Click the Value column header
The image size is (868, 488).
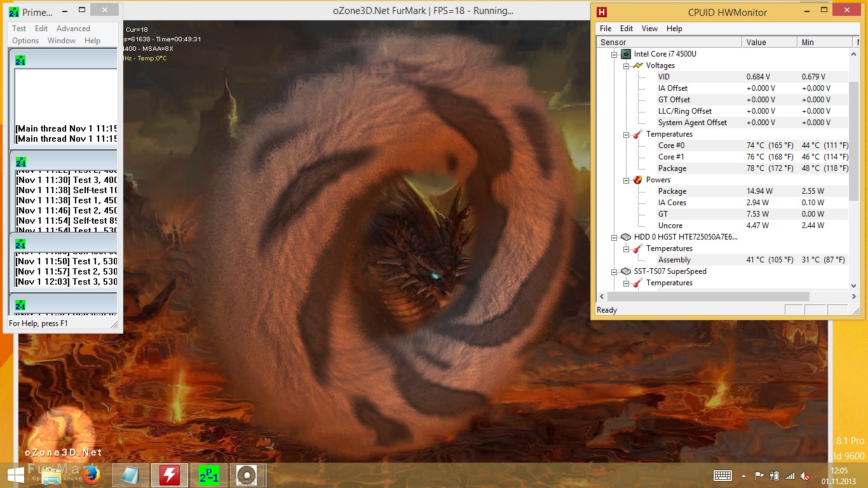tap(770, 42)
